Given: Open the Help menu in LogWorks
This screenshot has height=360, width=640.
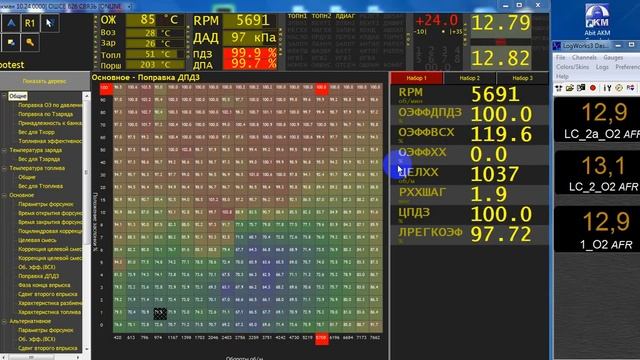Looking at the screenshot, I should (562, 76).
